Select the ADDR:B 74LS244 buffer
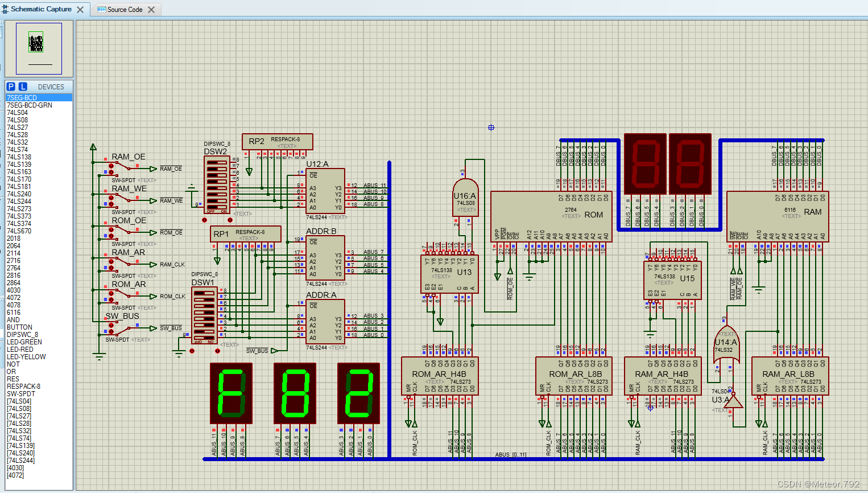 [325, 258]
